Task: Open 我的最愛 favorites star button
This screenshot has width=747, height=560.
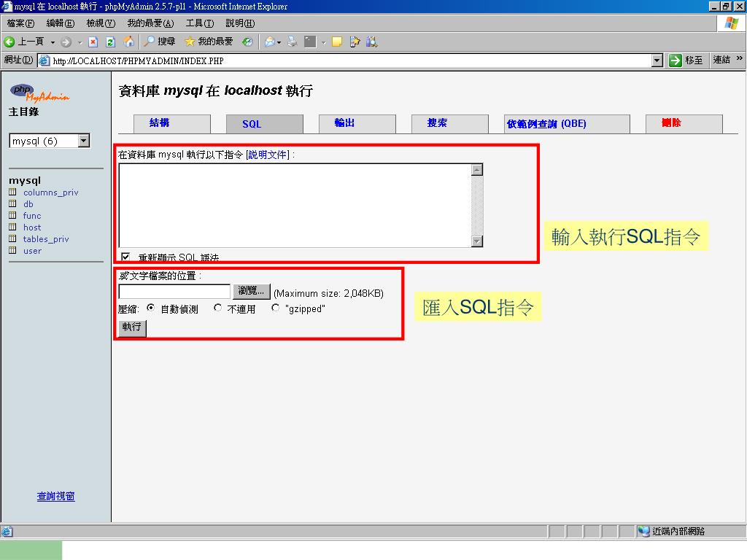Action: coord(209,42)
